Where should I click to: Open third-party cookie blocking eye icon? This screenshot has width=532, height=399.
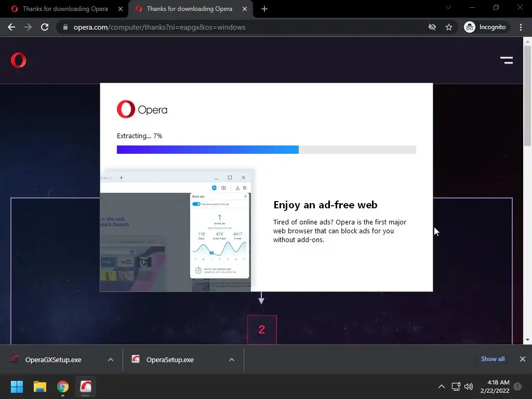click(x=432, y=27)
